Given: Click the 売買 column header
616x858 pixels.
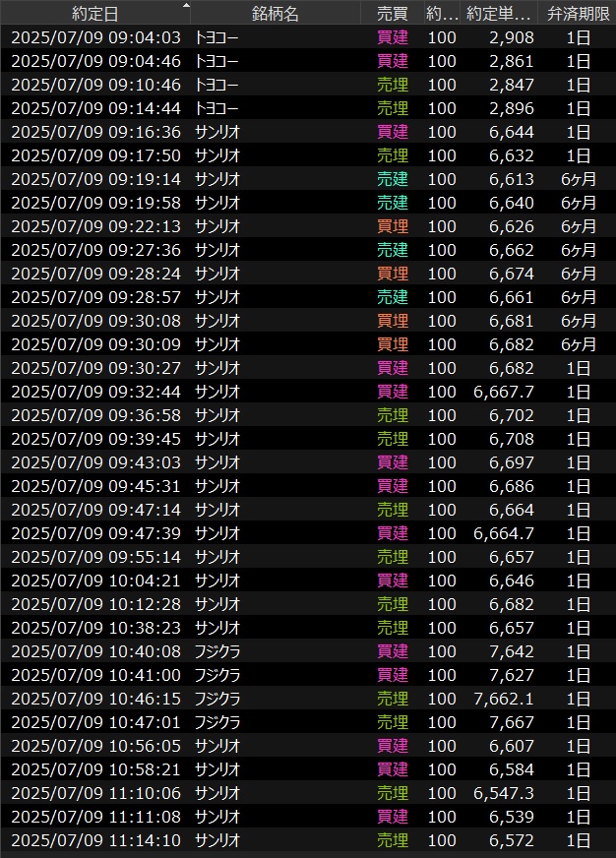Looking at the screenshot, I should click(393, 13).
